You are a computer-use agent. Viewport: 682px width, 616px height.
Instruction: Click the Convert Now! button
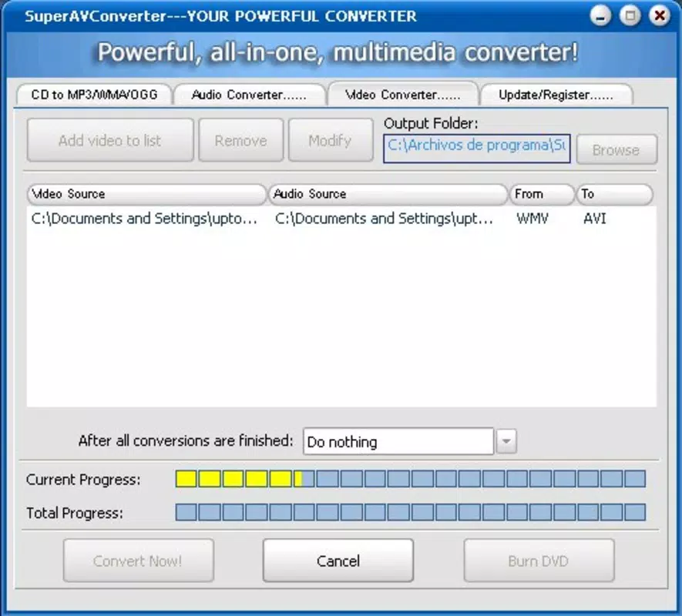138,561
